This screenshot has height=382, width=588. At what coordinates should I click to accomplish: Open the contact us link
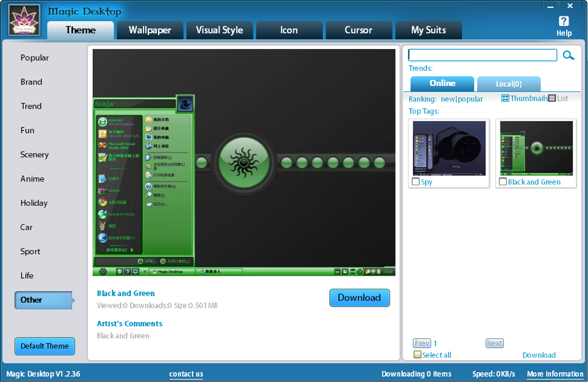click(186, 374)
